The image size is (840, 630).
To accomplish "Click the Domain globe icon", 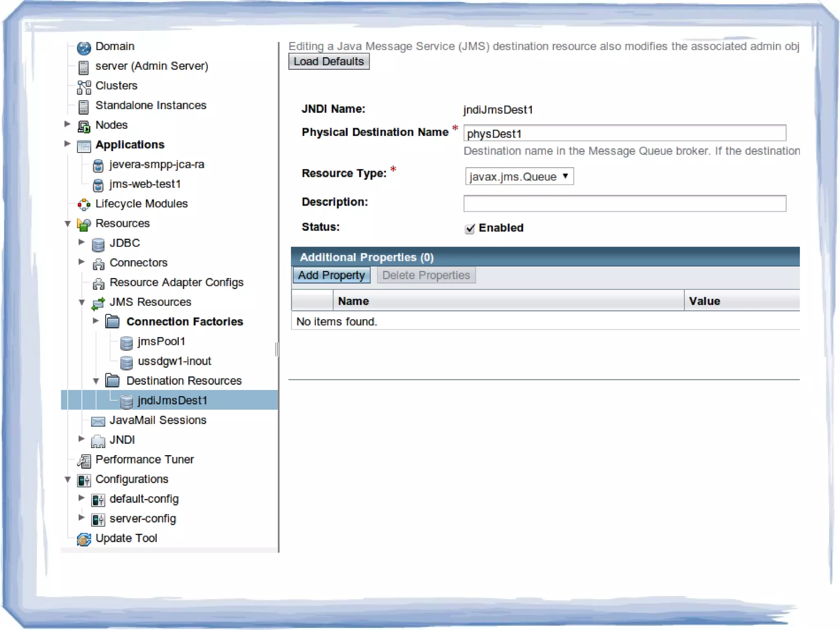I will pos(84,48).
